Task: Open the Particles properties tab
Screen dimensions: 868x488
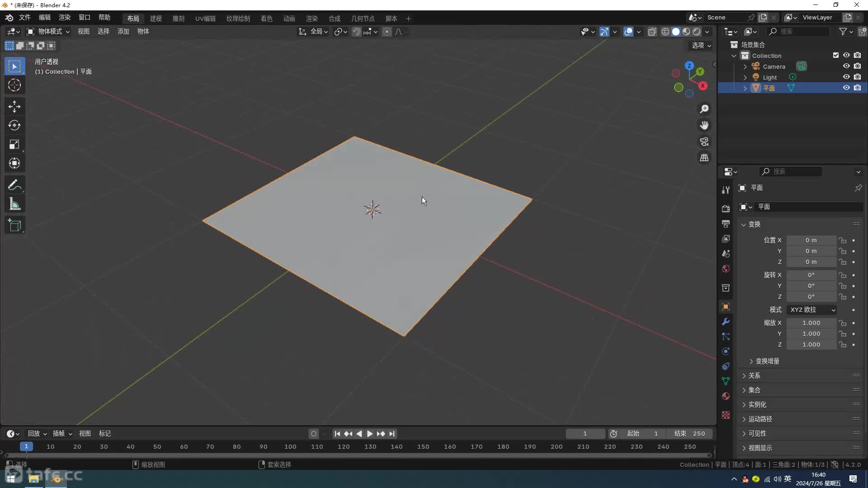Action: coord(726,336)
